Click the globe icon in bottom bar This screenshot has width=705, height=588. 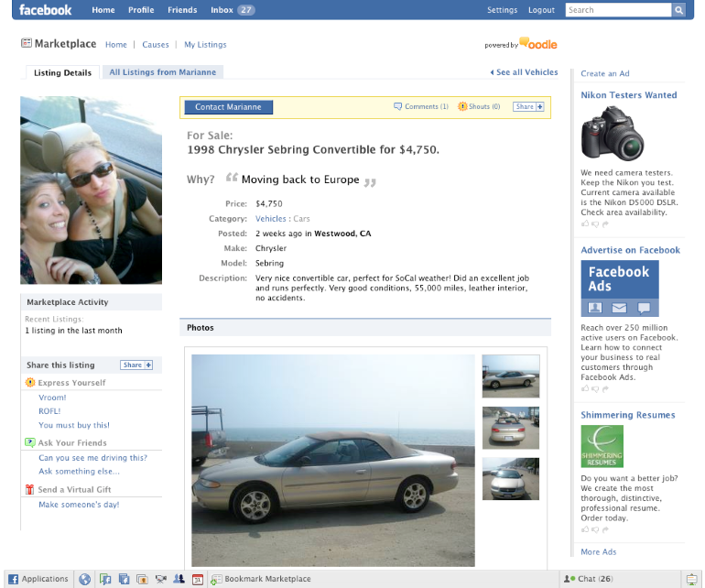[x=85, y=579]
